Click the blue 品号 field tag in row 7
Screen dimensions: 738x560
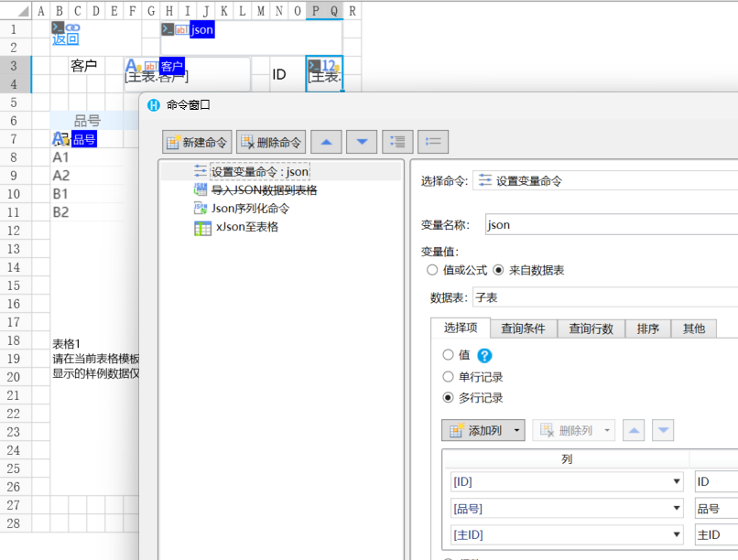84,139
